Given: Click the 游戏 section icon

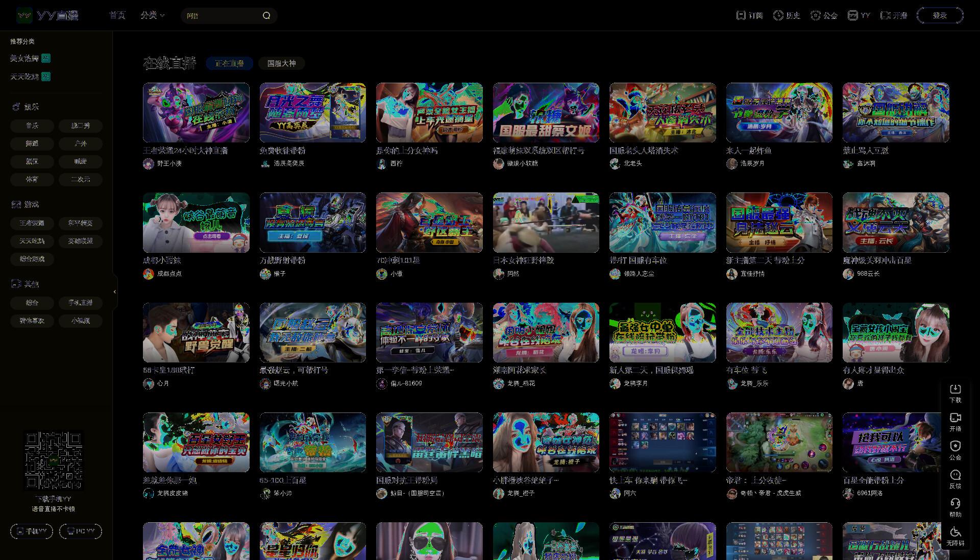Looking at the screenshot, I should coord(16,204).
